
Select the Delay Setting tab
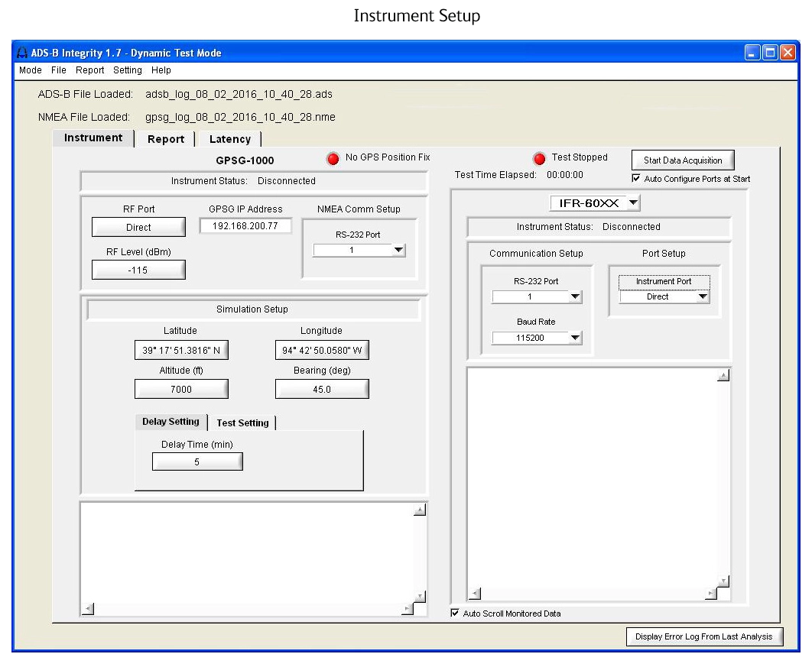point(171,422)
